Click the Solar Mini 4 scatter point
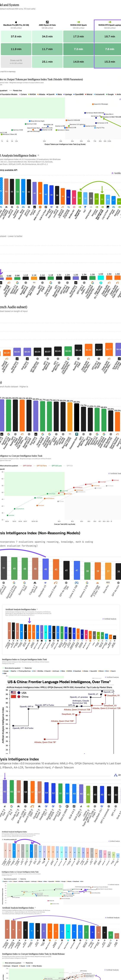The image size is (121, 980). point(104,114)
